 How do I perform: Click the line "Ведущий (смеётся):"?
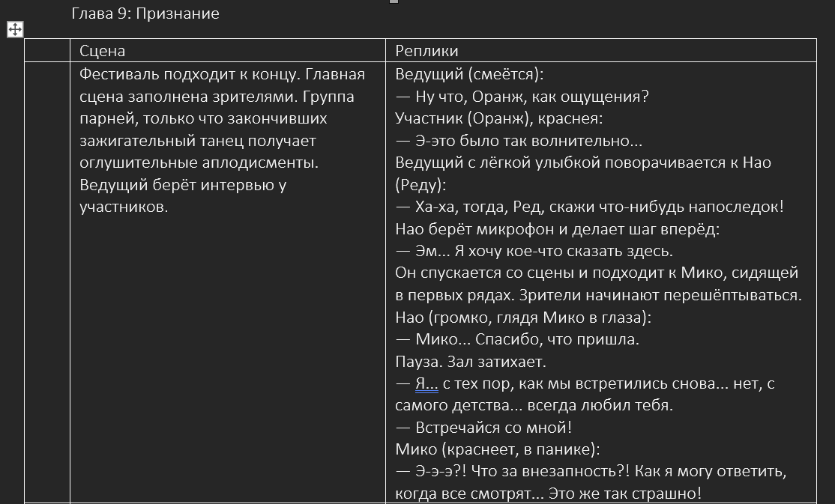(469, 74)
